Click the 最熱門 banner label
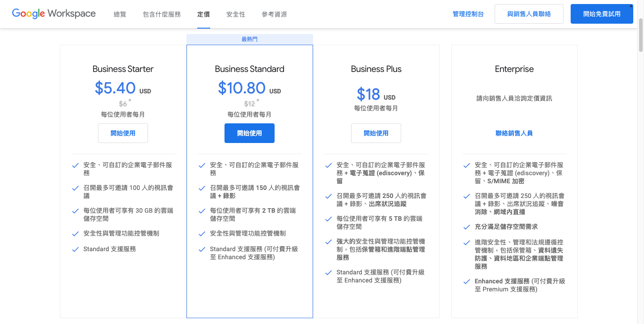Viewport: 644px width, 324px height. point(250,39)
